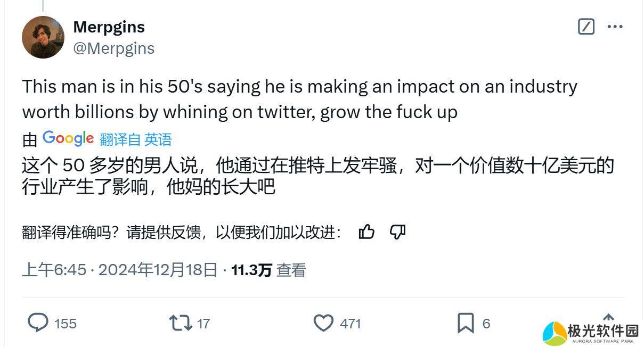This screenshot has height=347, width=644.
Task: Open the 2024年12月18日 timestamp link
Action: coord(158,270)
